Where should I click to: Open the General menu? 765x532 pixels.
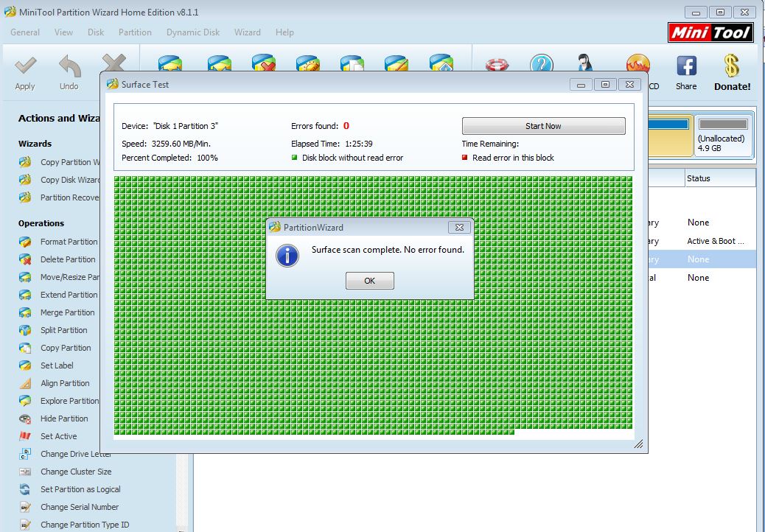(x=25, y=32)
